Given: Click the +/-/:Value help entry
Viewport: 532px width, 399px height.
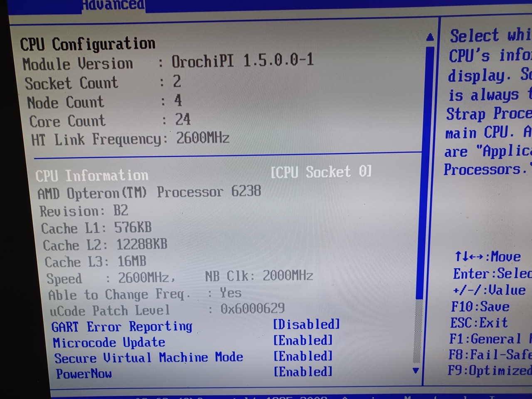Looking at the screenshot, I should tap(489, 290).
